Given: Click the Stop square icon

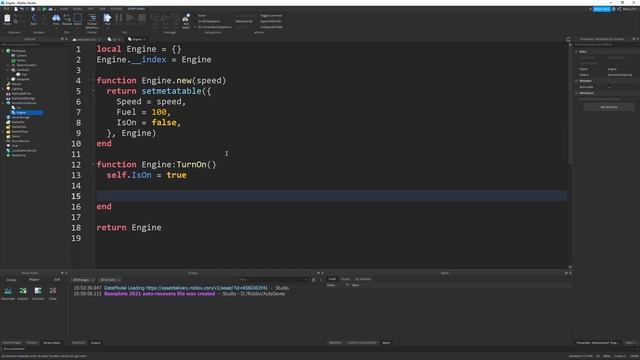Looking at the screenshot, I should pyautogui.click(x=142, y=18).
